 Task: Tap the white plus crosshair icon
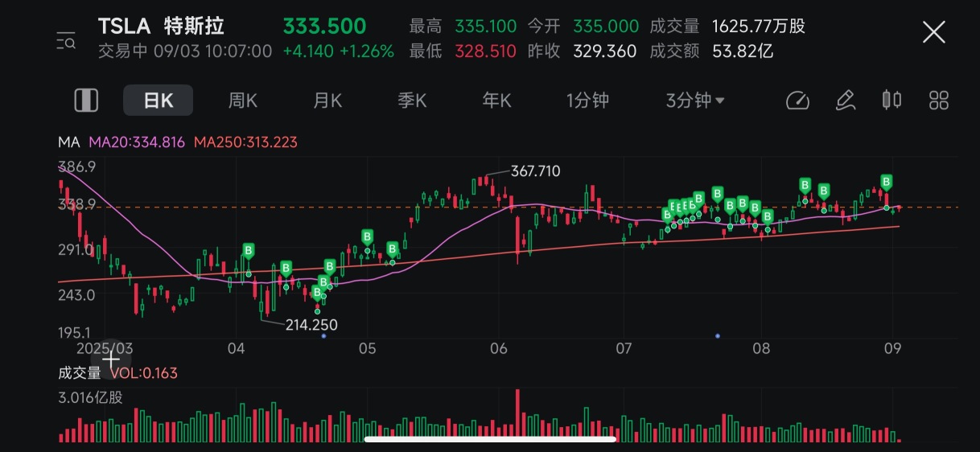pos(111,360)
